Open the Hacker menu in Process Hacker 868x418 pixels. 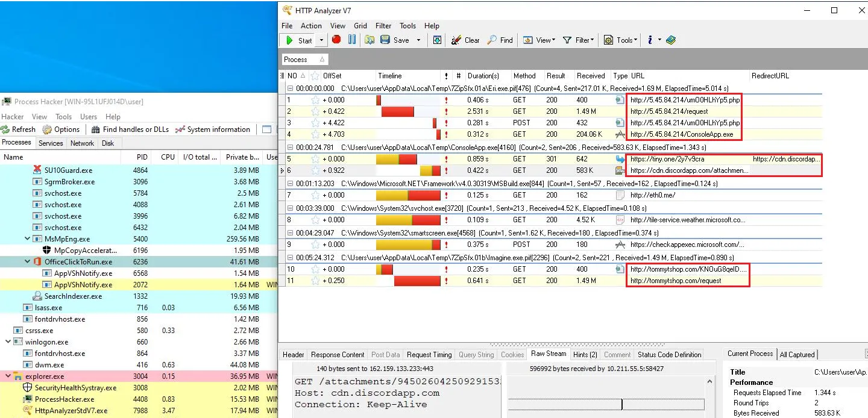click(x=13, y=117)
